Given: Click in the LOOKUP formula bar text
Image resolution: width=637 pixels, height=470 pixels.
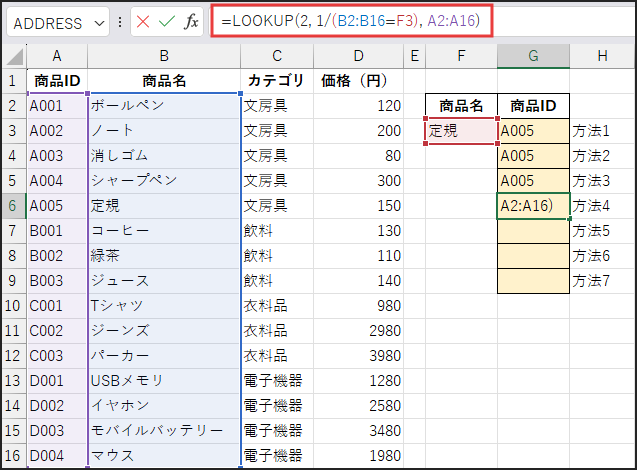Looking at the screenshot, I should tap(351, 20).
